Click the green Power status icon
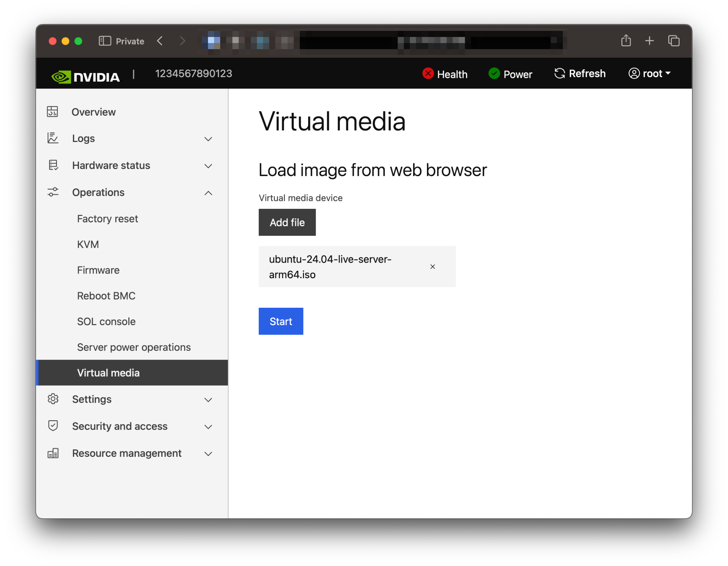Viewport: 728px width, 566px height. point(494,74)
